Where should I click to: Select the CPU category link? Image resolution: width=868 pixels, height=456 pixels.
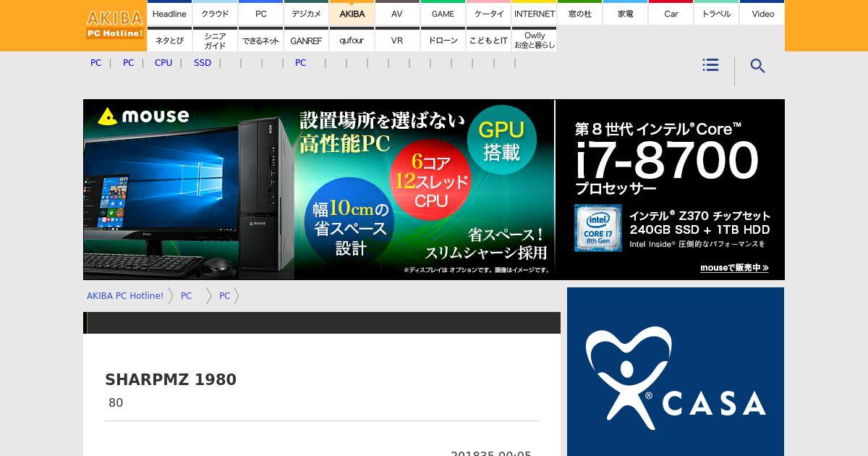coord(163,63)
